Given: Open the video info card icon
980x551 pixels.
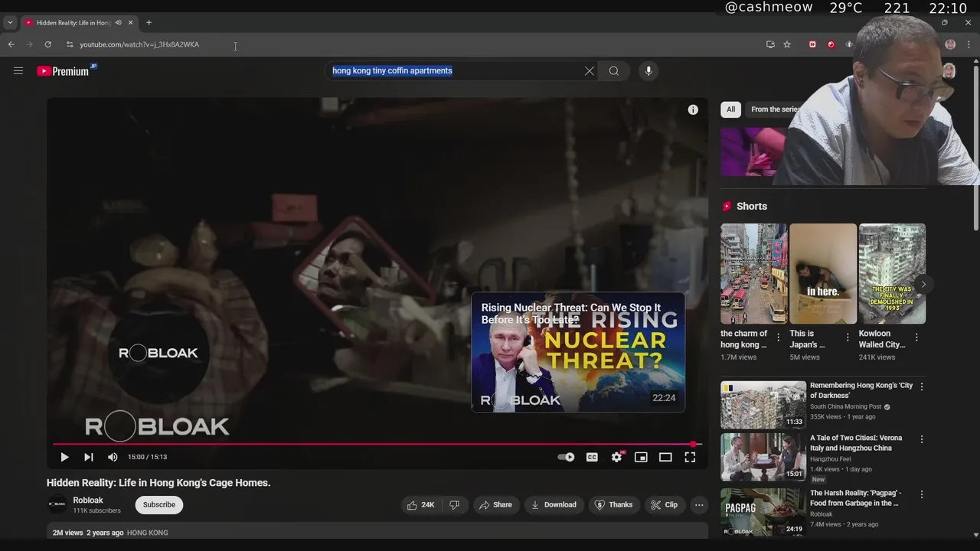Looking at the screenshot, I should 693,110.
